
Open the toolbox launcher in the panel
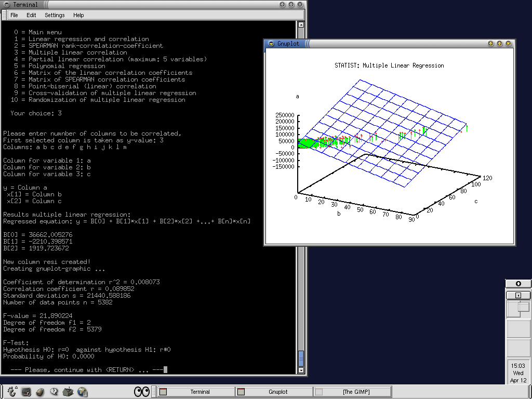pyautogui.click(x=68, y=392)
